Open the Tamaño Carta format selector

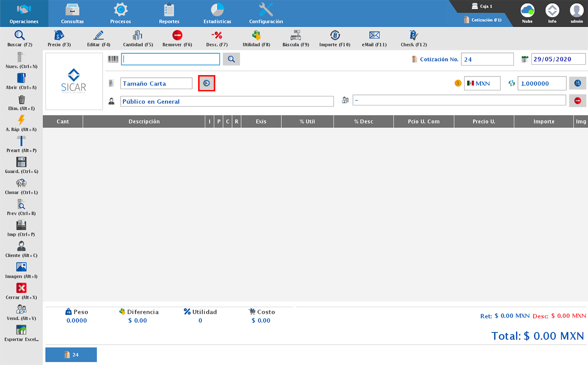point(156,84)
